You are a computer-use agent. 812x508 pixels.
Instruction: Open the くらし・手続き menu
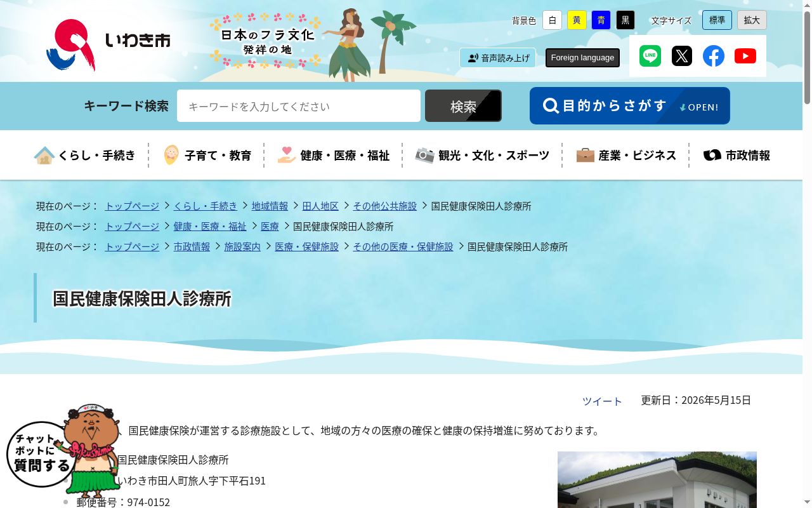click(84, 155)
